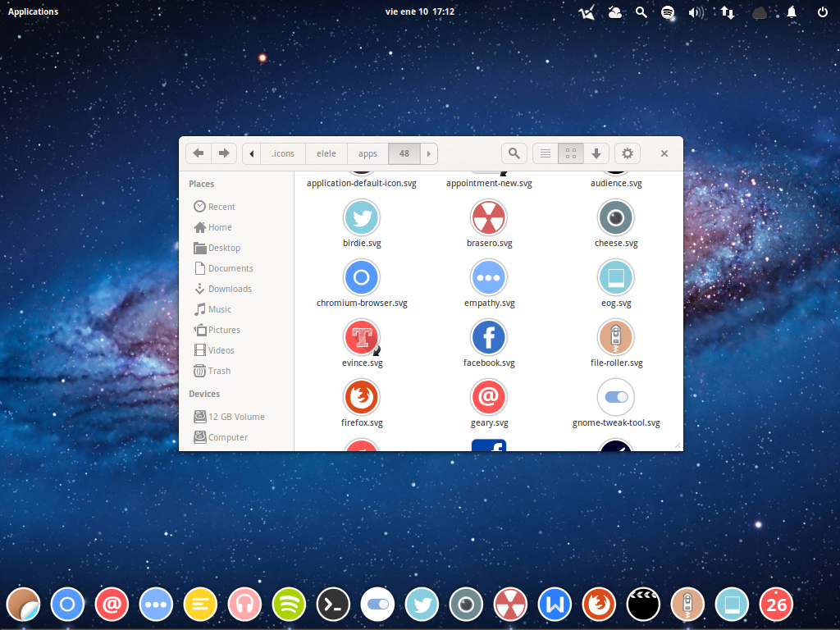Click the volume icon in the system tray
The height and width of the screenshot is (630, 840).
click(x=696, y=11)
